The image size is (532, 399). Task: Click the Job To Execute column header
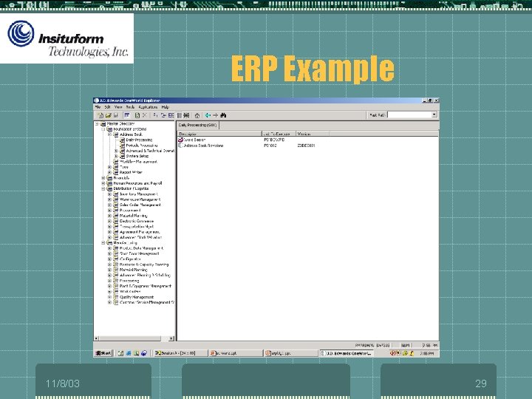click(x=279, y=134)
